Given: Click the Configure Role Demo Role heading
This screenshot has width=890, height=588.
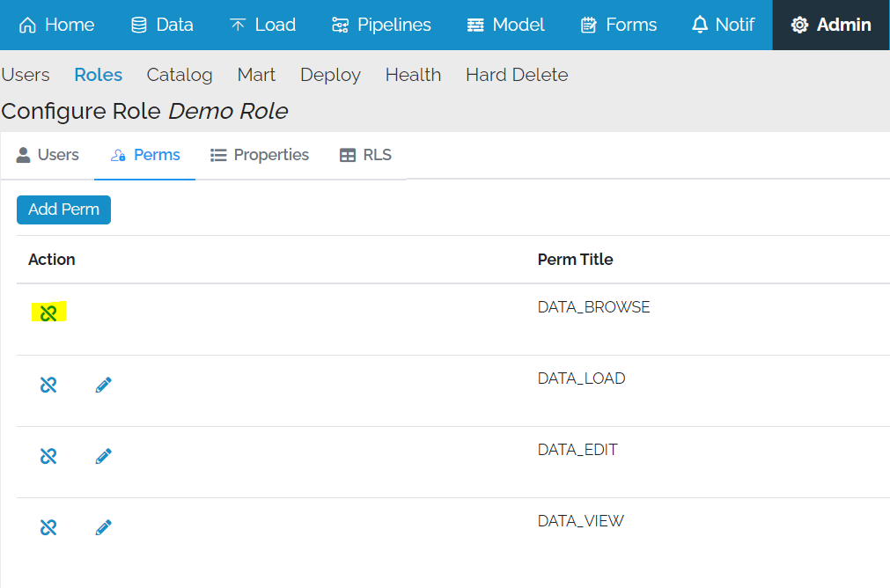Looking at the screenshot, I should [144, 111].
